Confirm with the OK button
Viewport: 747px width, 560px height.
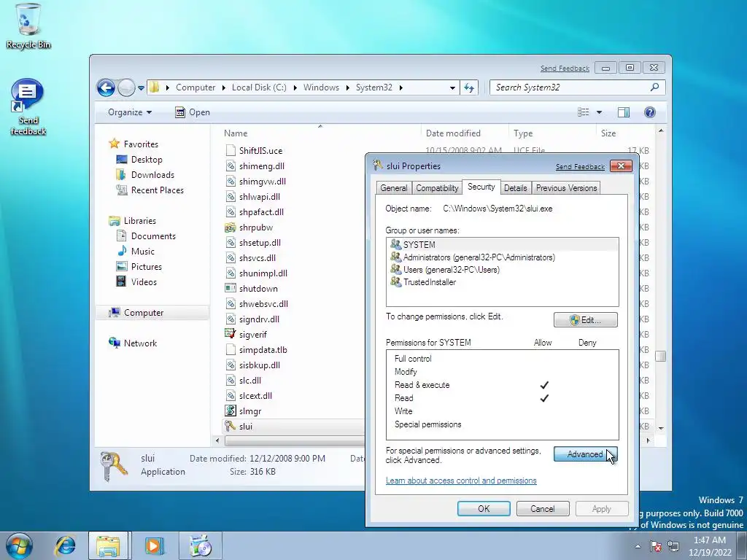pyautogui.click(x=484, y=508)
